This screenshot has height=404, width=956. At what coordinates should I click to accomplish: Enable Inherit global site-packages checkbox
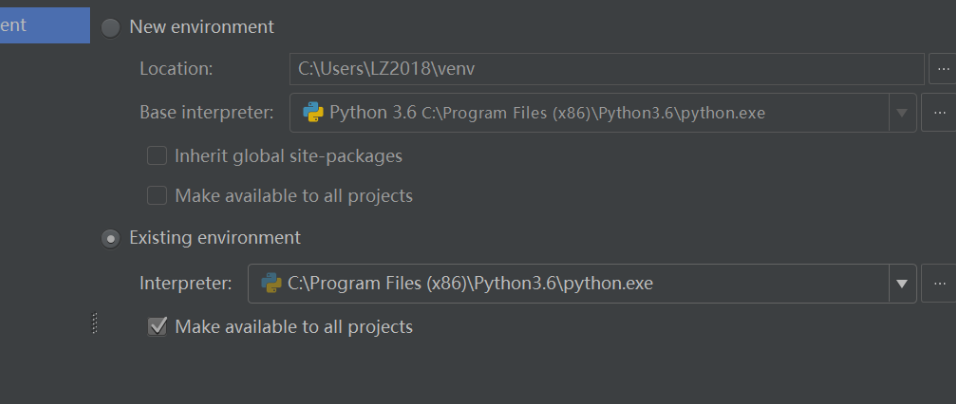click(x=157, y=156)
